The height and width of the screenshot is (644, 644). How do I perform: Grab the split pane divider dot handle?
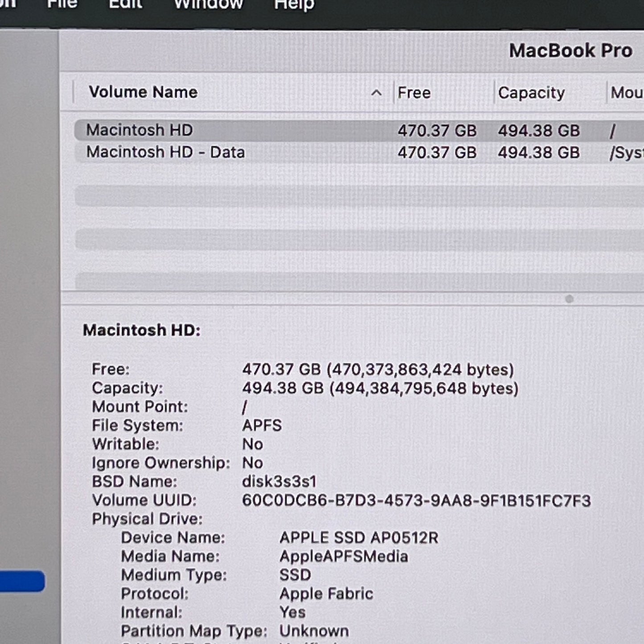coord(569,299)
